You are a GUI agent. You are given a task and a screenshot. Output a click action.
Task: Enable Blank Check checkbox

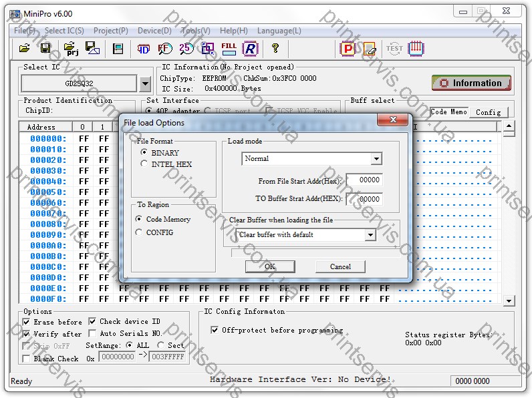point(26,359)
